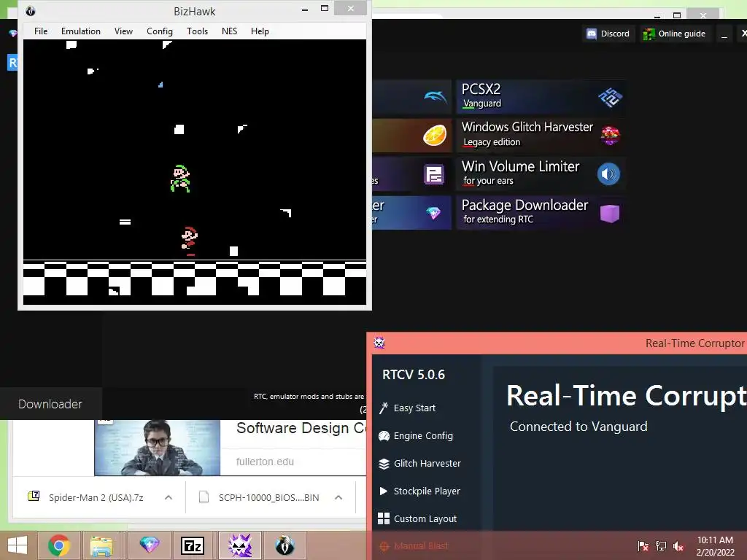747x560 pixels.
Task: Click the orange citrus emulator icon
Action: click(435, 135)
